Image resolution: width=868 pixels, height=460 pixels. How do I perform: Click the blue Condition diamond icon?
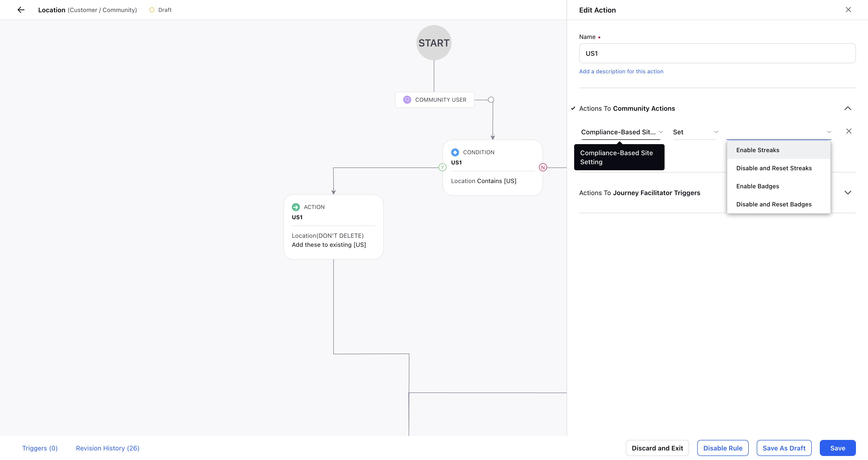pos(455,152)
